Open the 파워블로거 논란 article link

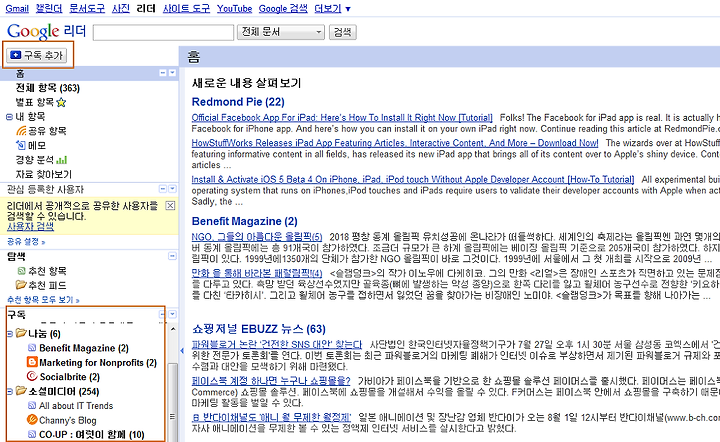pos(276,344)
